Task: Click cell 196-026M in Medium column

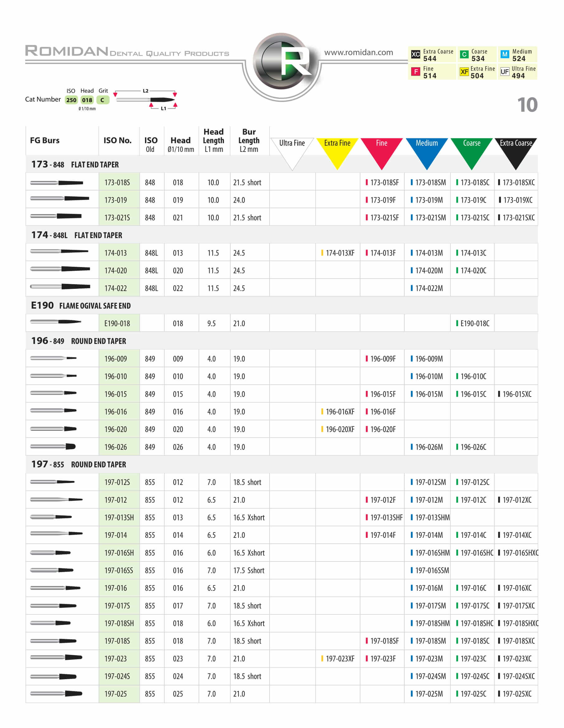Action: 427,447
